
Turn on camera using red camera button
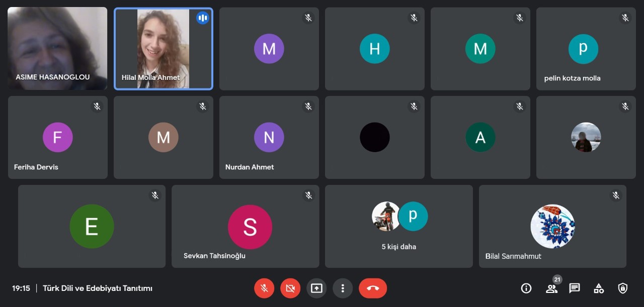[x=290, y=288]
